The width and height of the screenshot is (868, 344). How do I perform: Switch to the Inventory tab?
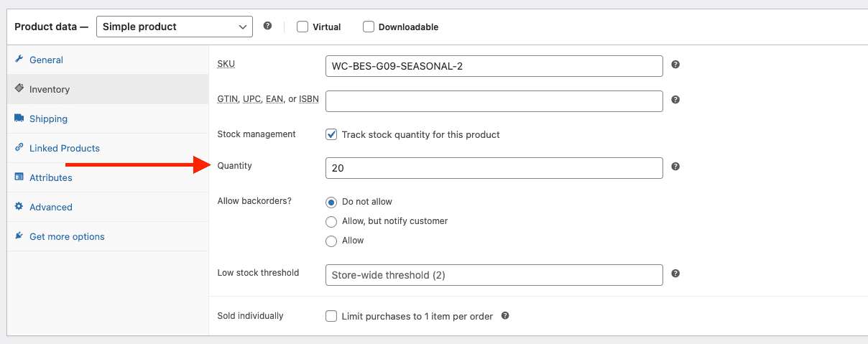(x=108, y=89)
